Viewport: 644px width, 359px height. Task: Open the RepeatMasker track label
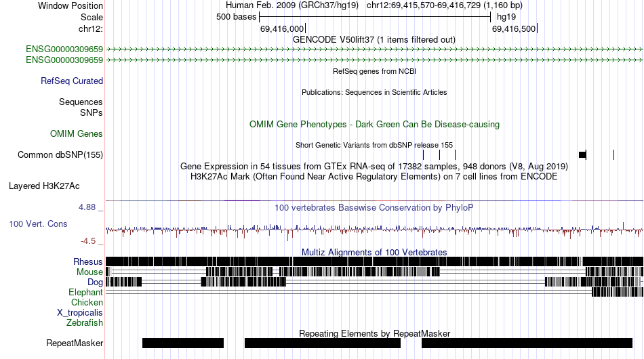coord(75,343)
